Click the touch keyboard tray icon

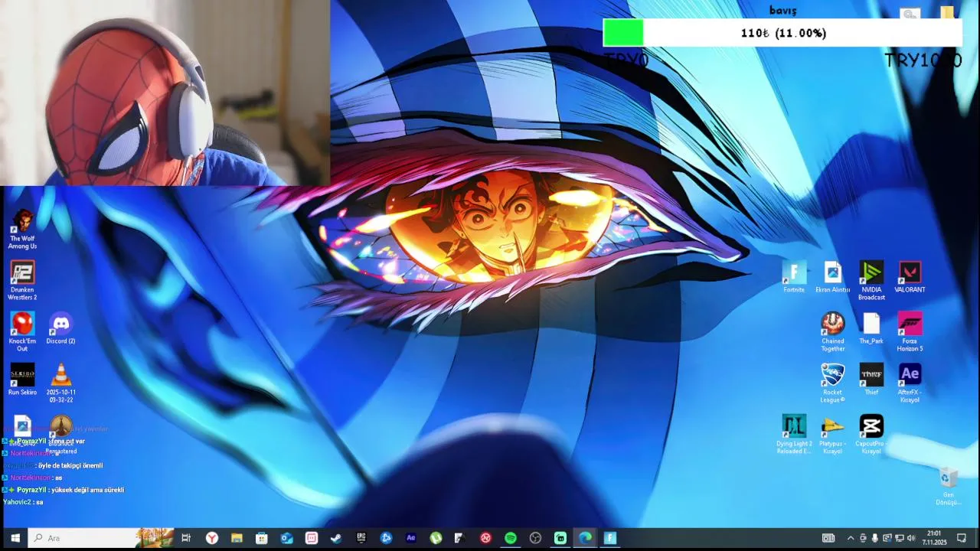pos(828,538)
